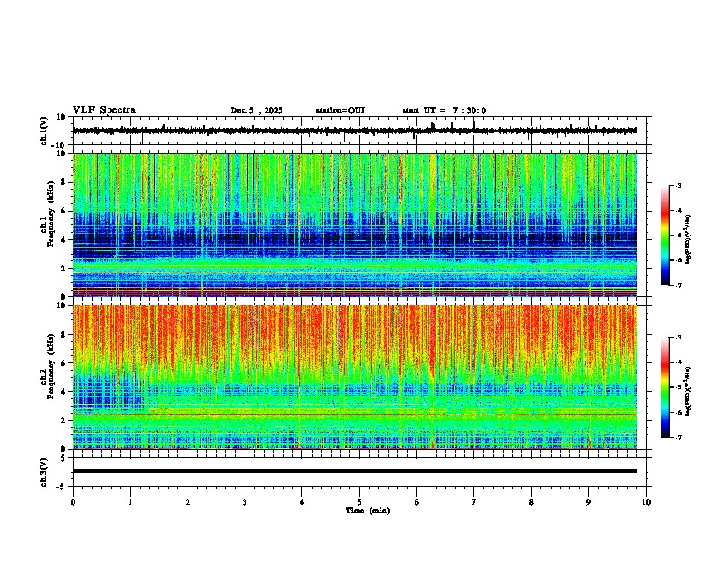Click the "-3" label on ch.1 color bar
This screenshot has height=563, width=728.
pos(678,185)
